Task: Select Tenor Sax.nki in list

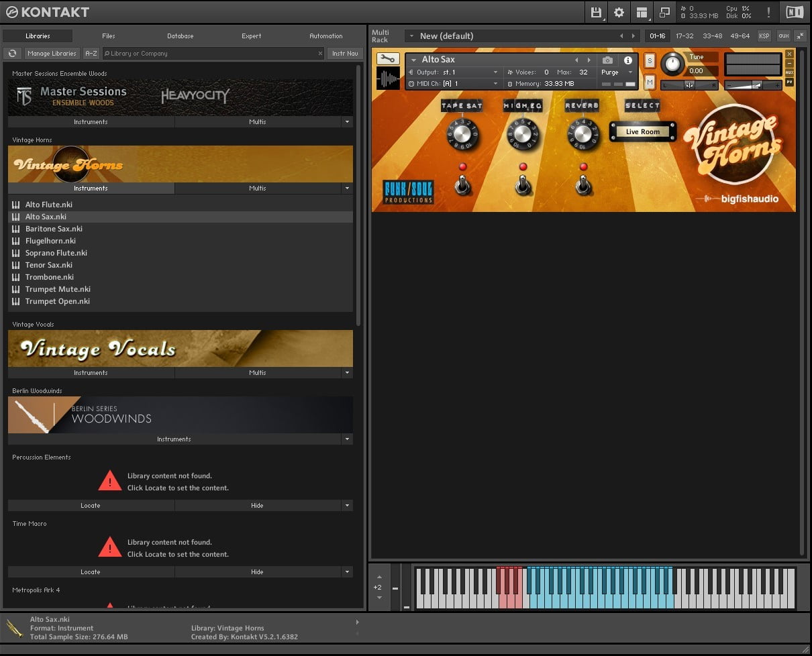Action: pos(181,265)
